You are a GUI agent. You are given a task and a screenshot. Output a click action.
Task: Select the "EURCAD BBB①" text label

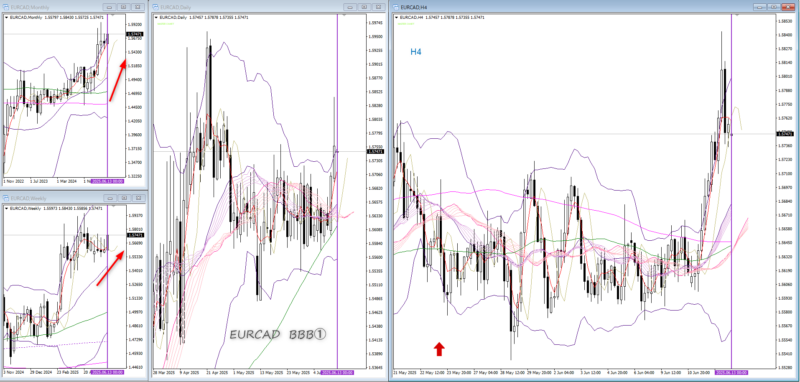pos(278,335)
